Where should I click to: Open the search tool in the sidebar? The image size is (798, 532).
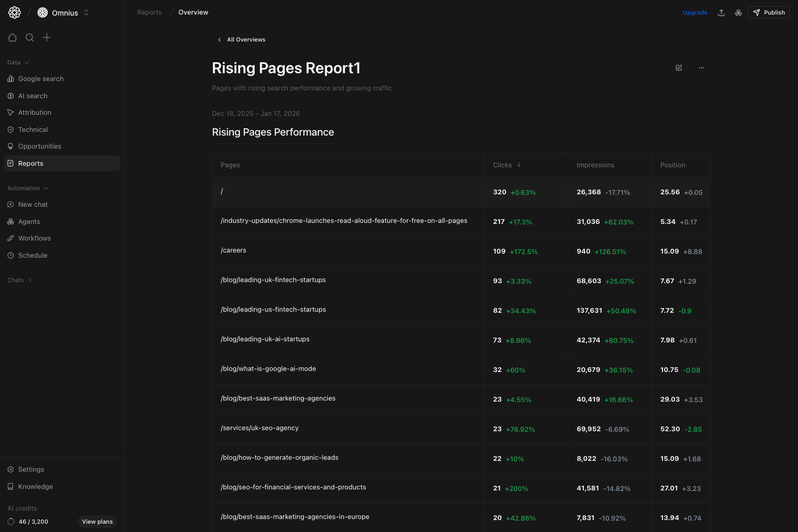tap(30, 37)
